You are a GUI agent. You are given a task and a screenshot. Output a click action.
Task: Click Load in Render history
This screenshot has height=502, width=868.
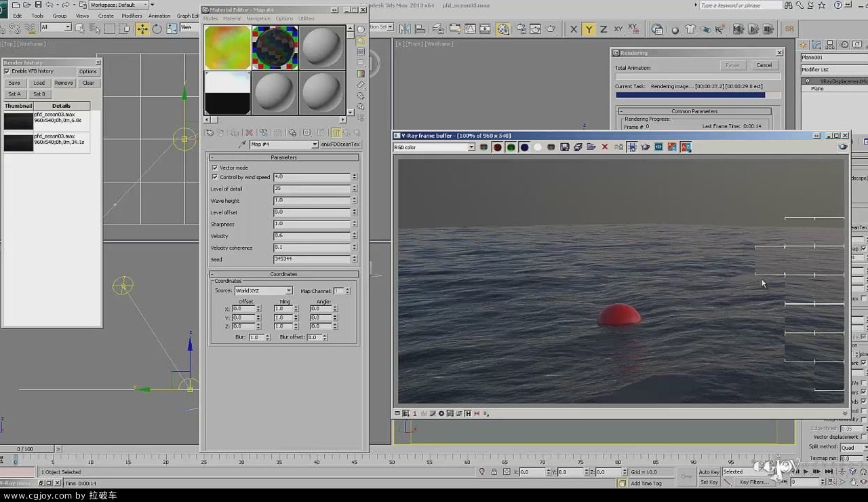[x=39, y=83]
